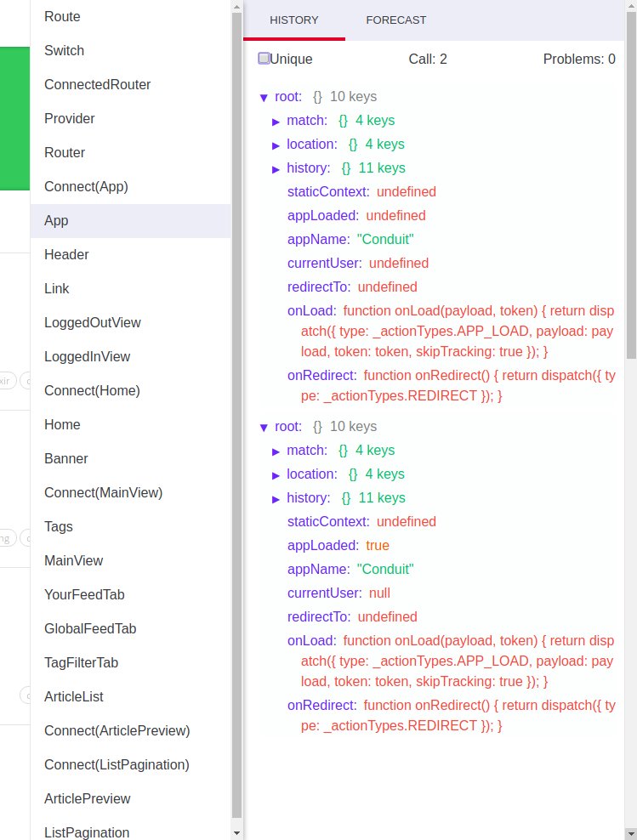This screenshot has width=637, height=840.
Task: Select ArticleList component
Action: point(131,697)
